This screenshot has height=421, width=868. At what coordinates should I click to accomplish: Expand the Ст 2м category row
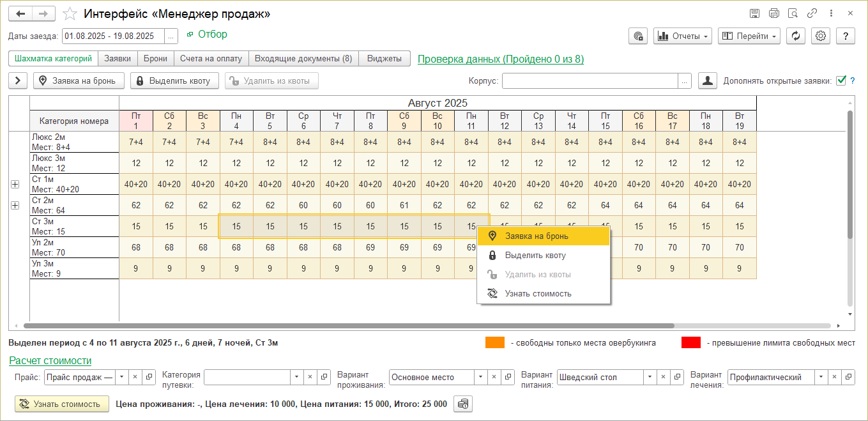[15, 205]
